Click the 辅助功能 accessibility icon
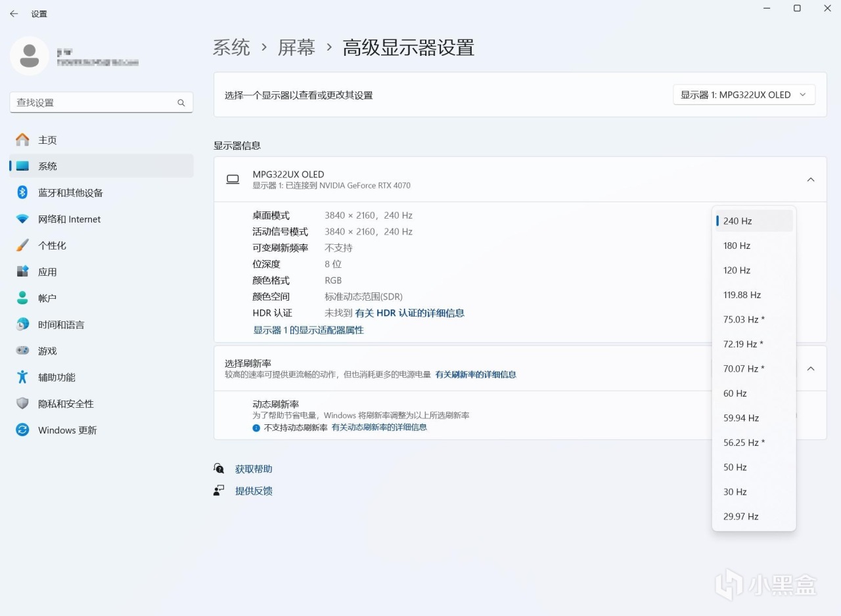 [22, 377]
